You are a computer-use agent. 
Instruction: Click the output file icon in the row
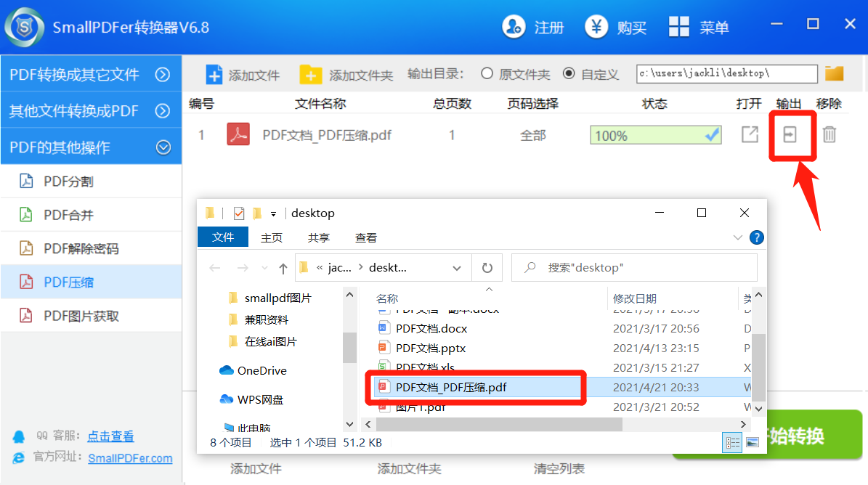click(790, 135)
